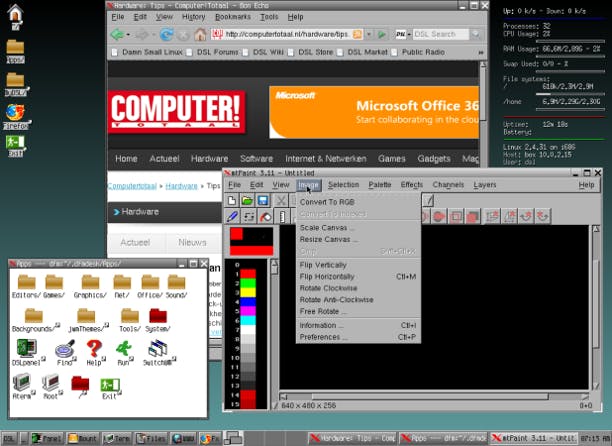This screenshot has height=446, width=612.
Task: Click the green Go arrow by URL bar
Action: pyautogui.click(x=381, y=34)
